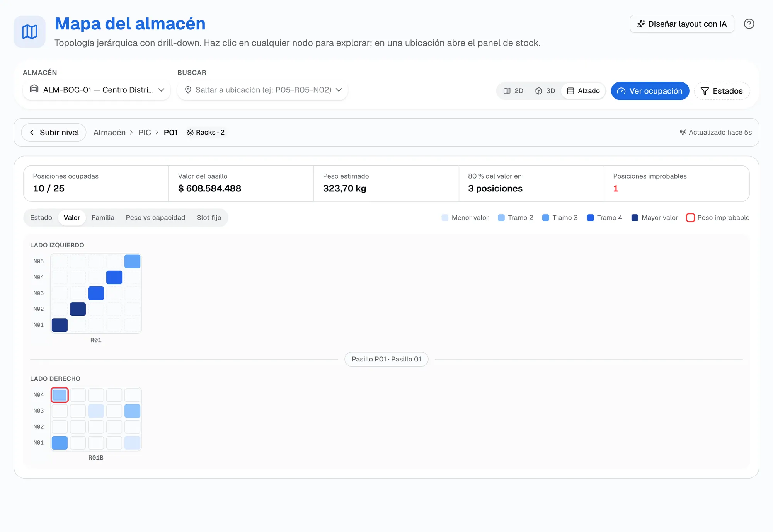
Task: Click the Saltar a ubicación search field
Action: pyautogui.click(x=263, y=90)
